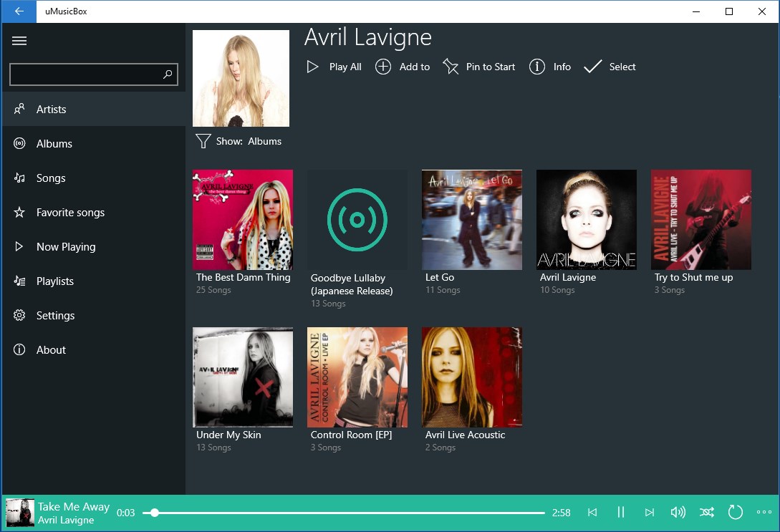Click the Playlists icon
This screenshot has height=532, width=780.
[19, 281]
